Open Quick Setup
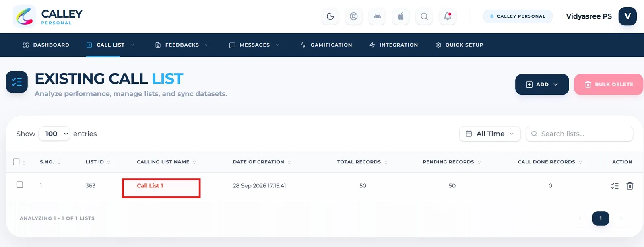Image resolution: width=644 pixels, height=247 pixels. 459,45
